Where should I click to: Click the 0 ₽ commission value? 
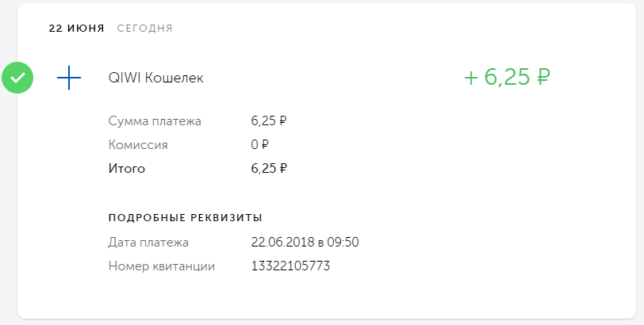260,145
